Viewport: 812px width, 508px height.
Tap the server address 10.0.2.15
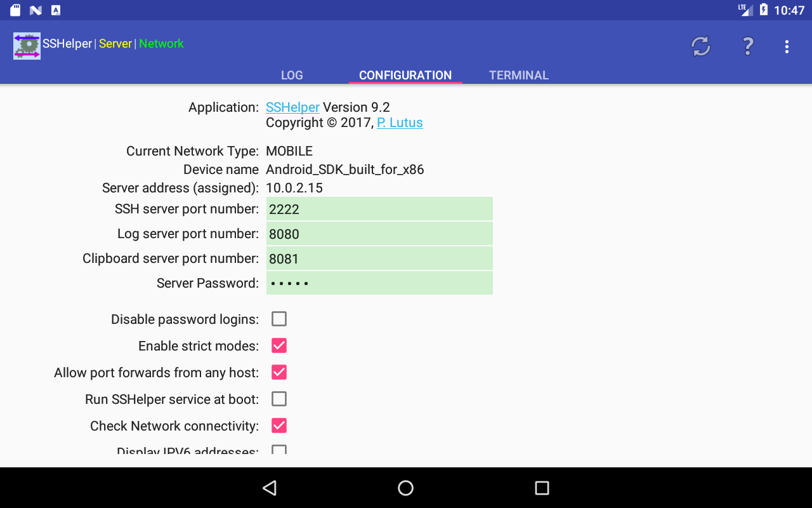[x=294, y=188]
